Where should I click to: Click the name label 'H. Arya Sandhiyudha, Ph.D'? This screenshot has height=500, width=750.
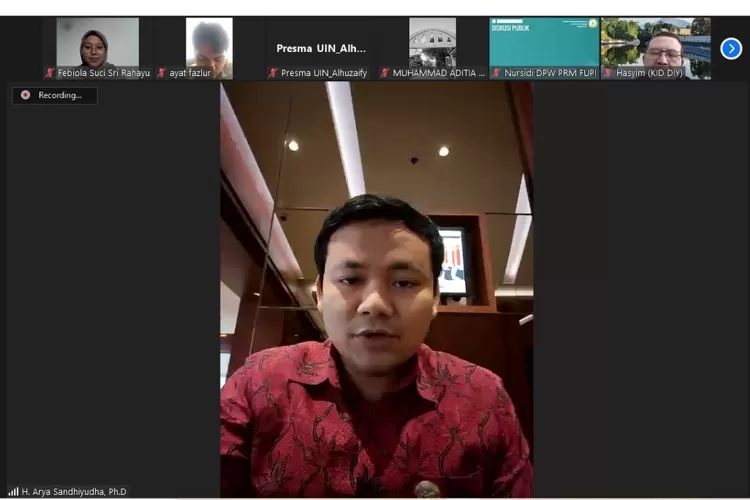74,491
